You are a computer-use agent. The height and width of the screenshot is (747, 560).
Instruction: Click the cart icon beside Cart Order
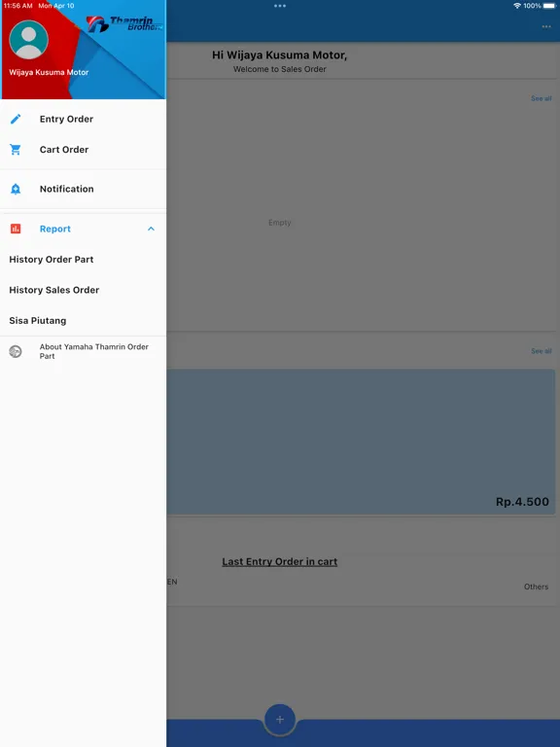click(16, 150)
